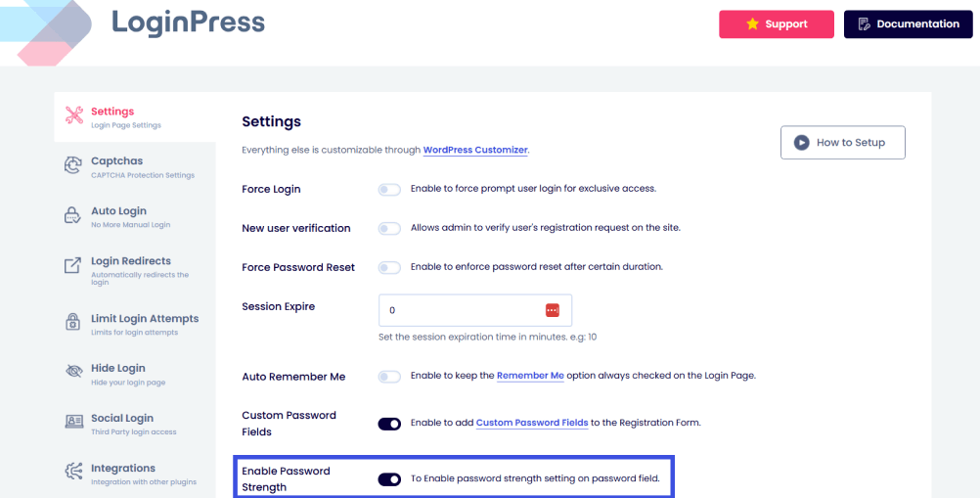The height and width of the screenshot is (498, 980).
Task: Click the Limit Login Attempts lock icon
Action: pyautogui.click(x=74, y=323)
